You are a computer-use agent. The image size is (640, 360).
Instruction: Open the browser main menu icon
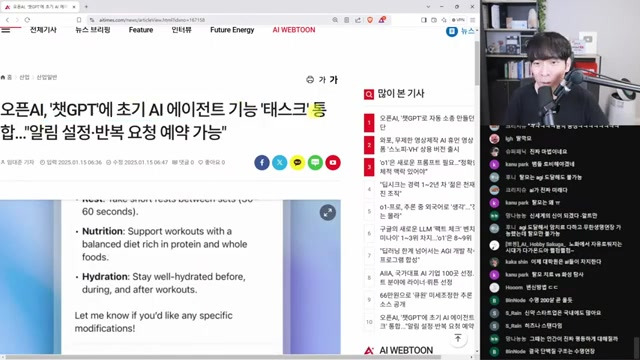pyautogui.click(x=472, y=20)
